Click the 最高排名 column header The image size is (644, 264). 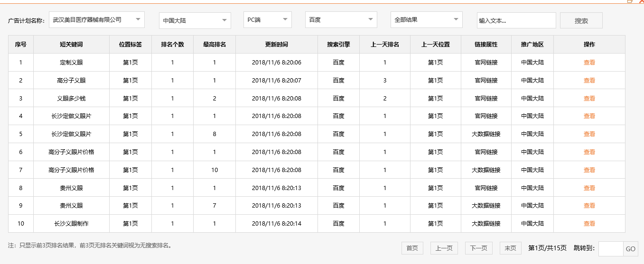[215, 45]
